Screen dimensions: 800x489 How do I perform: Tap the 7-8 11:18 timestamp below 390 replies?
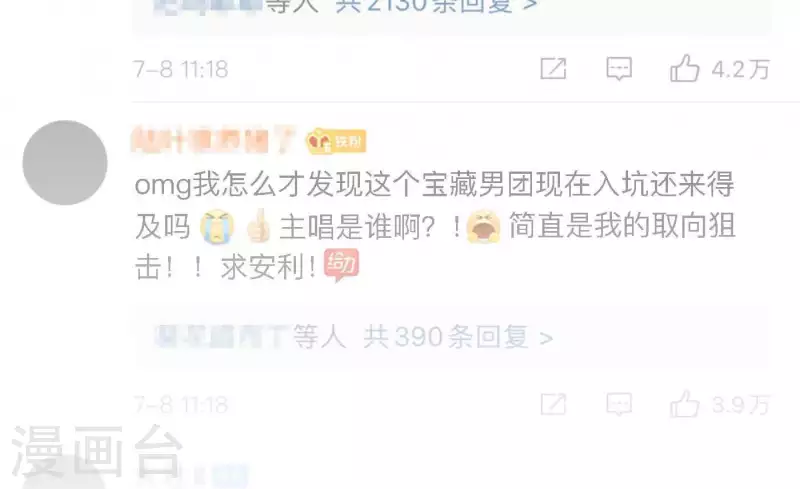181,405
